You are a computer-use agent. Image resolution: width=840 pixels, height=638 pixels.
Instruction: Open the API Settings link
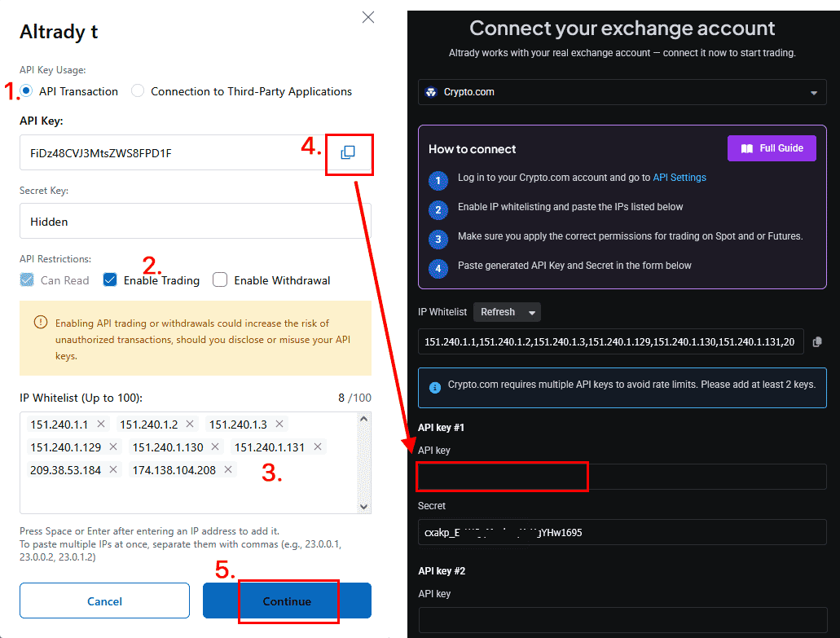coord(679,178)
